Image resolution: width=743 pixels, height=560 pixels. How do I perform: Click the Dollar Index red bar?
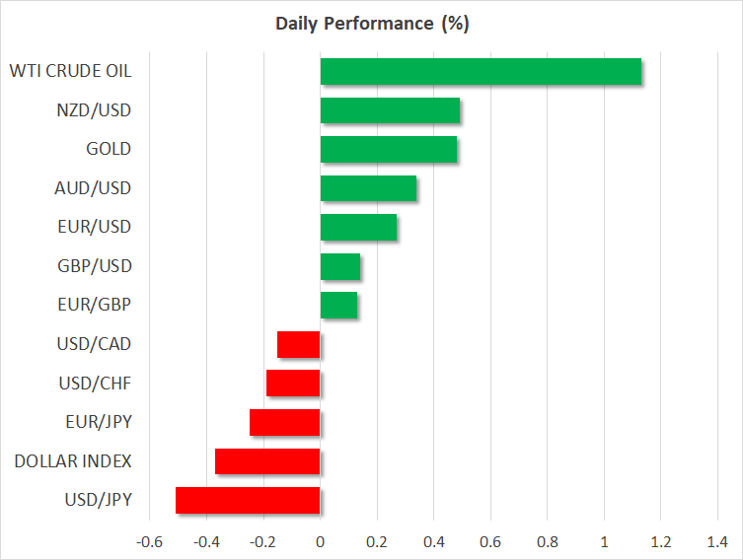pos(267,461)
